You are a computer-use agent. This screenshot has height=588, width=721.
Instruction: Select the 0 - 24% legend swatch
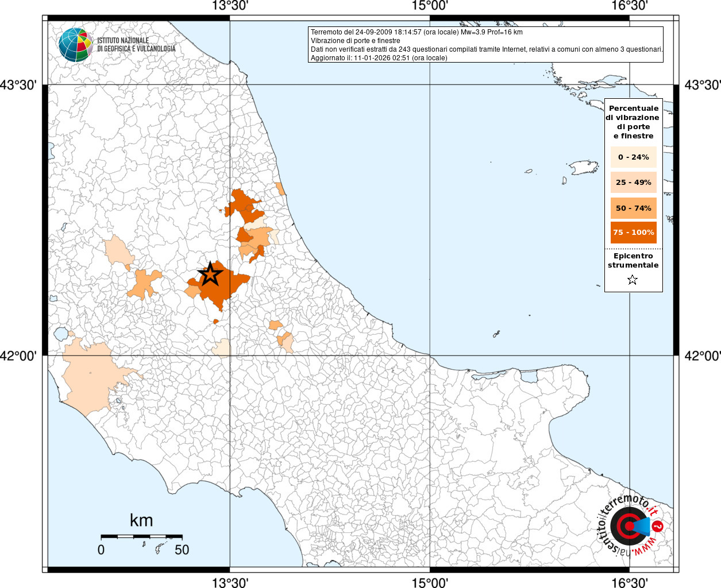(x=633, y=157)
